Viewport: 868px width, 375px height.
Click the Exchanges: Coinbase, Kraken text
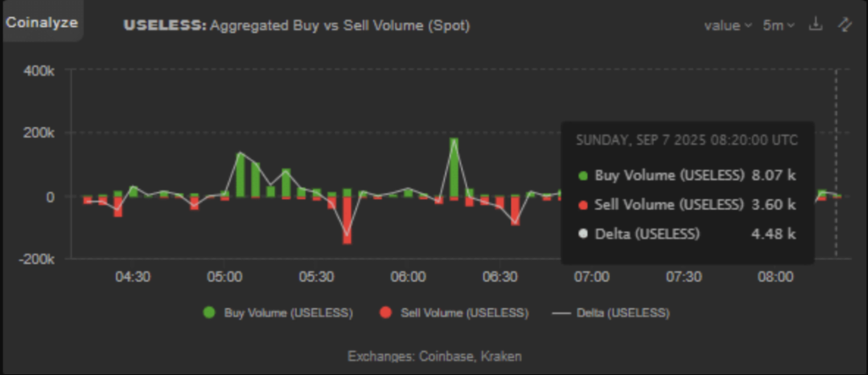pyautogui.click(x=435, y=356)
